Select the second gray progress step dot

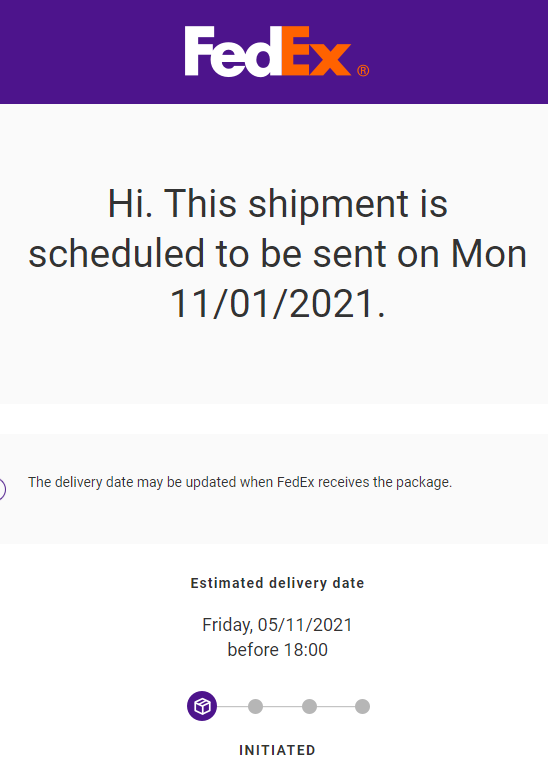tap(255, 706)
